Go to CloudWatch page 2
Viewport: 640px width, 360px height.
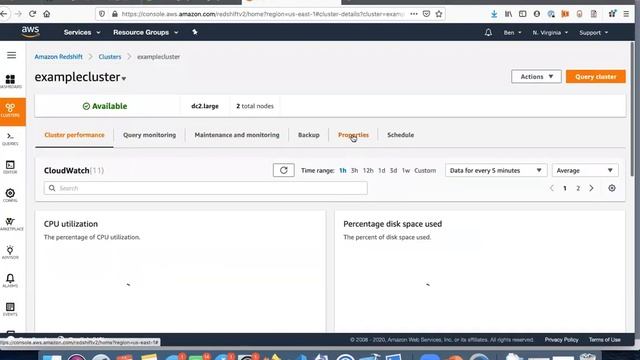(578, 188)
